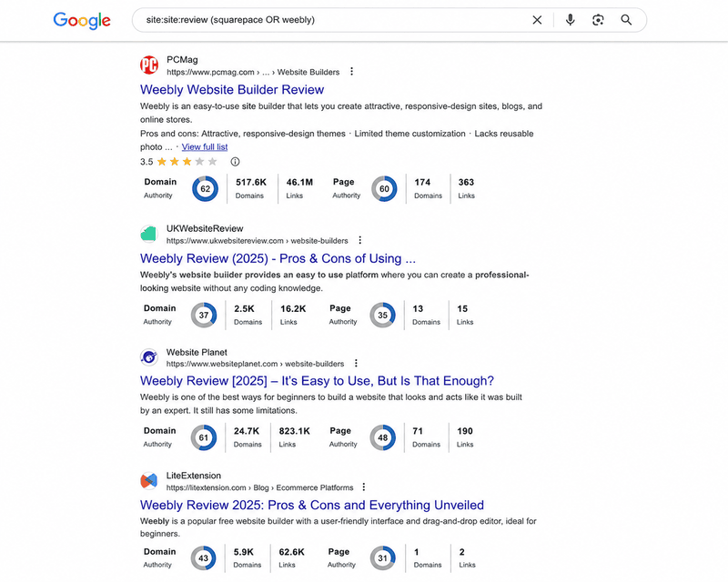728x582 pixels.
Task: Open more options for UKWebsiteReview result
Action: (359, 240)
